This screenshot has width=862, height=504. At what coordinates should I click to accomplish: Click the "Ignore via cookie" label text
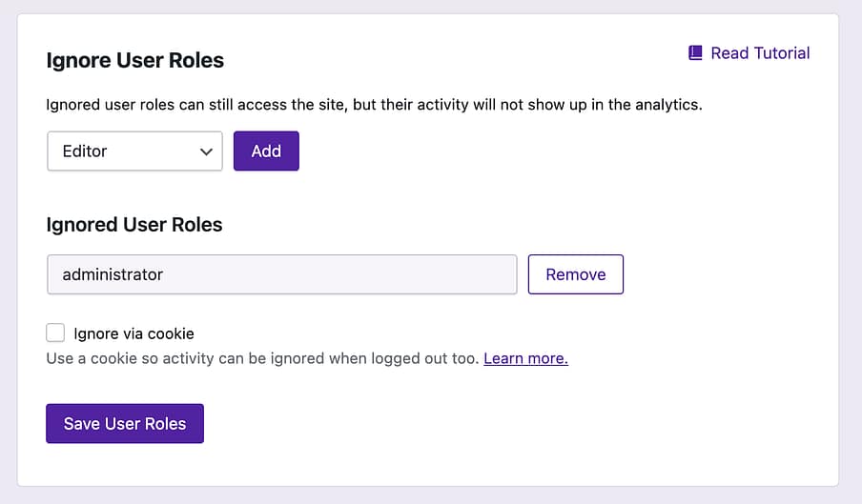pos(133,333)
